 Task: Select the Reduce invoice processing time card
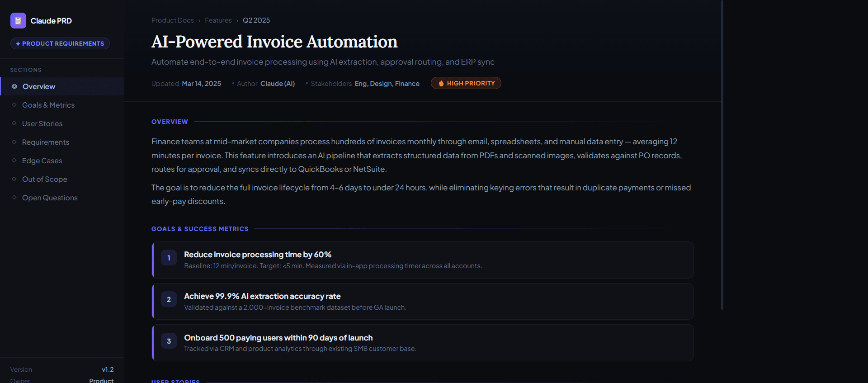[x=423, y=260]
